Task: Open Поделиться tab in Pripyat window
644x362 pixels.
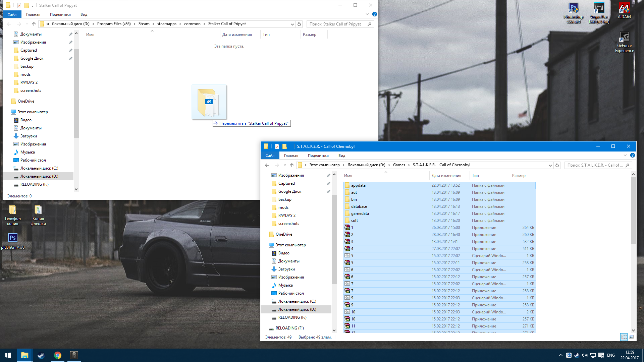Action: [x=60, y=14]
